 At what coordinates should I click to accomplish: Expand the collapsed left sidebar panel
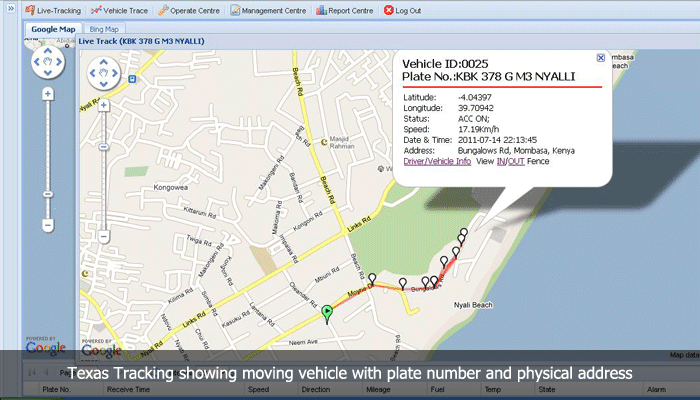(11, 8)
